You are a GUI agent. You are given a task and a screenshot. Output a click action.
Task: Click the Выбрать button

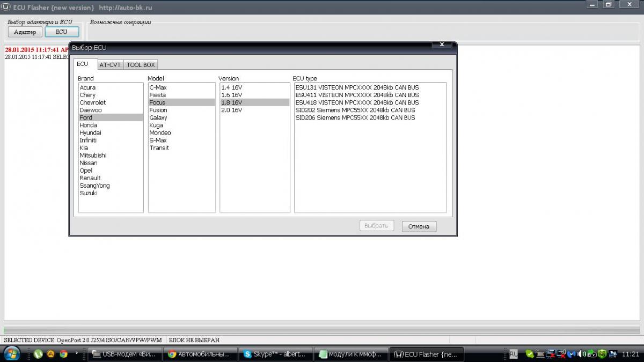pos(377,226)
